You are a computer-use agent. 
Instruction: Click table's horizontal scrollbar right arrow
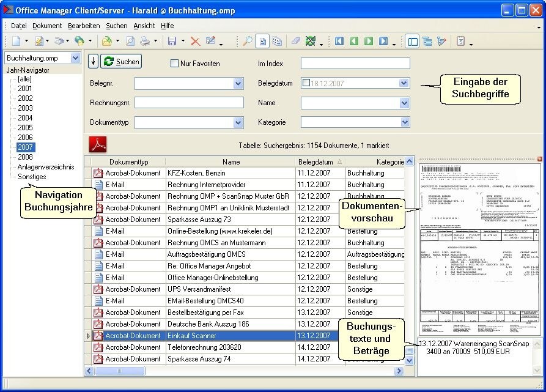coord(399,371)
